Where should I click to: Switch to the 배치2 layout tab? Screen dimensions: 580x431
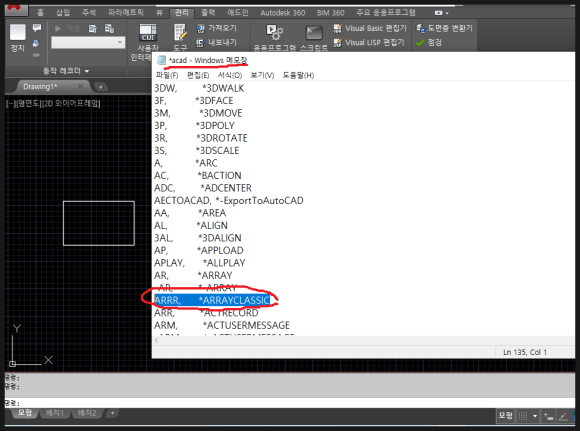[x=87, y=413]
